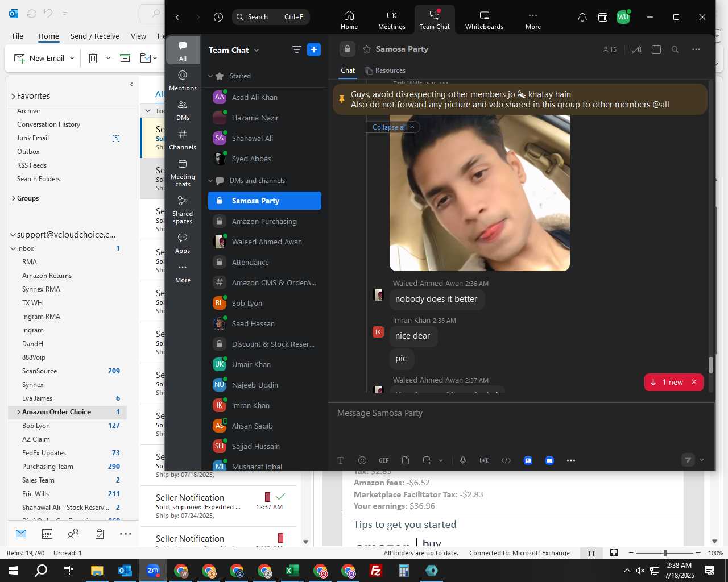This screenshot has height=582, width=728.
Task: Expand Amazon Order Choice folder
Action: pyautogui.click(x=19, y=412)
